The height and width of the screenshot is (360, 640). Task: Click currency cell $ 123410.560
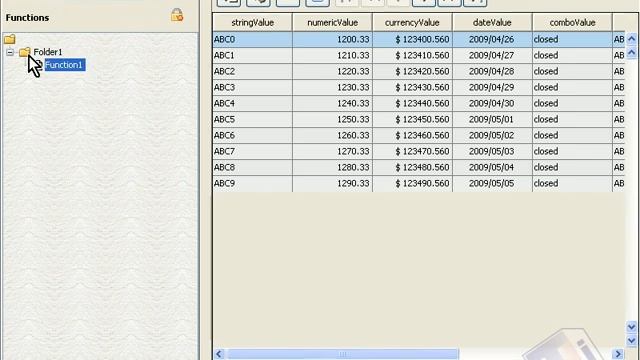pos(412,56)
